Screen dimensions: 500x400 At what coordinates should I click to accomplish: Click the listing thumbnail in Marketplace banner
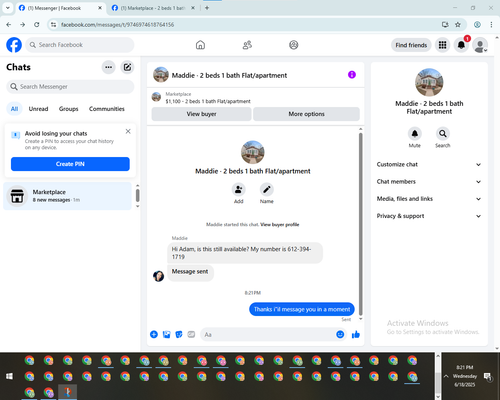[156, 97]
